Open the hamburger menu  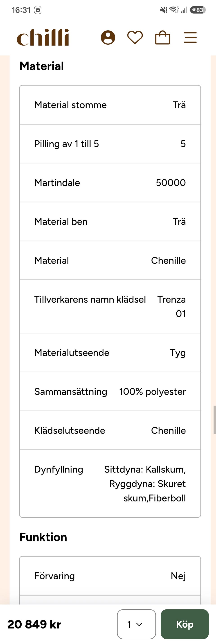pyautogui.click(x=190, y=38)
